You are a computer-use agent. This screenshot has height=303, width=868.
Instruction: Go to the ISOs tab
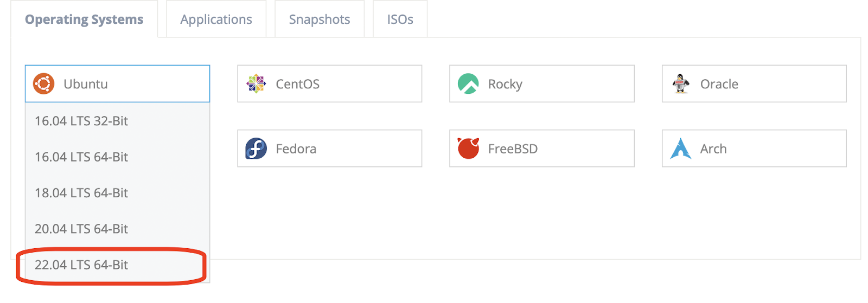tap(400, 20)
